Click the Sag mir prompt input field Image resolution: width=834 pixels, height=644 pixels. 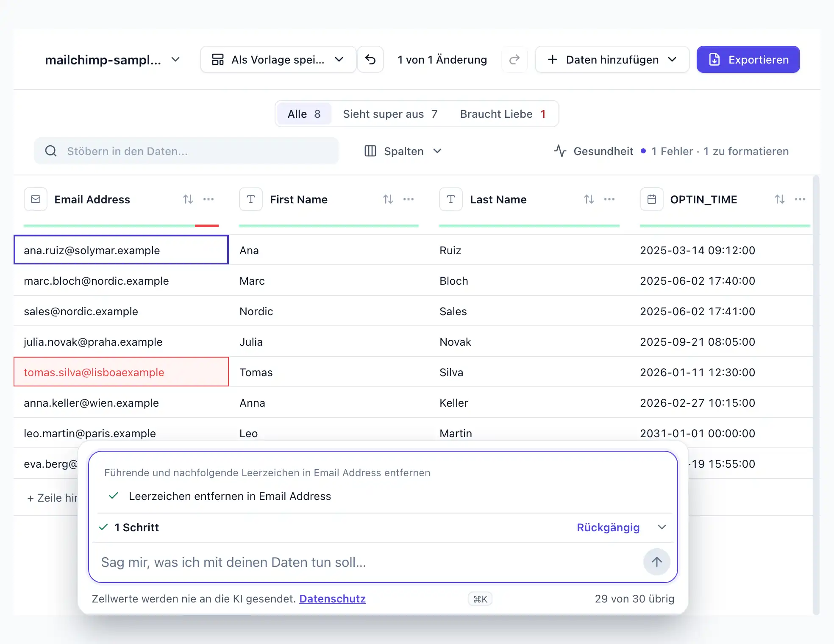(369, 562)
